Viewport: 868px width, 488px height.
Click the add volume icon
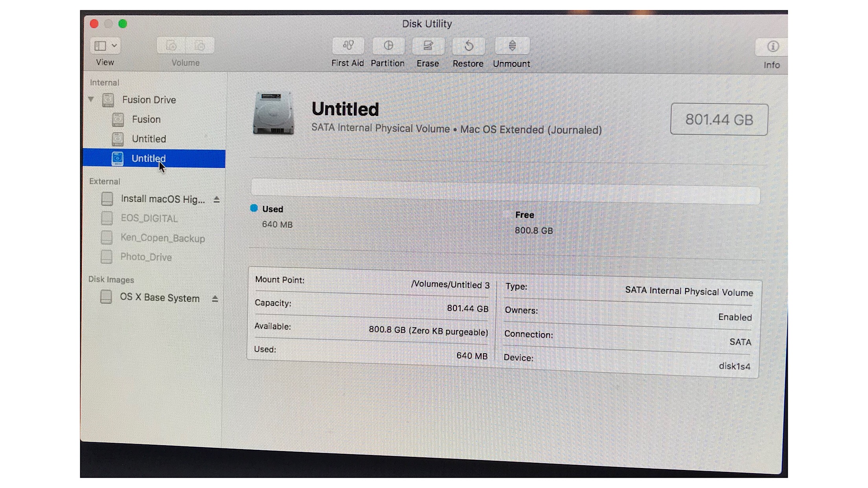pyautogui.click(x=171, y=46)
